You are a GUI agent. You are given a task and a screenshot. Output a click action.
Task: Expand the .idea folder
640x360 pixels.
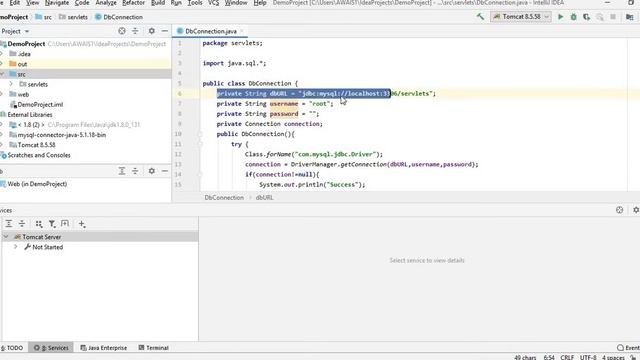2,54
